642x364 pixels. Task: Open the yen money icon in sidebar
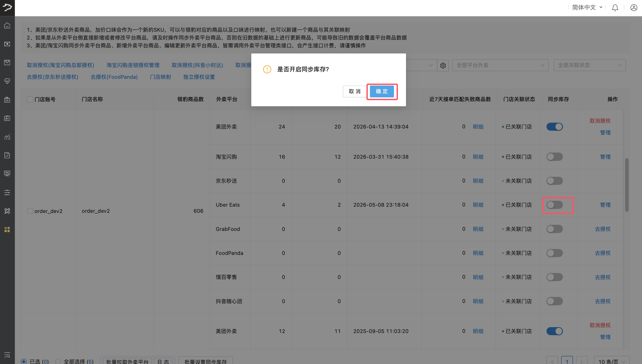[x=7, y=44]
